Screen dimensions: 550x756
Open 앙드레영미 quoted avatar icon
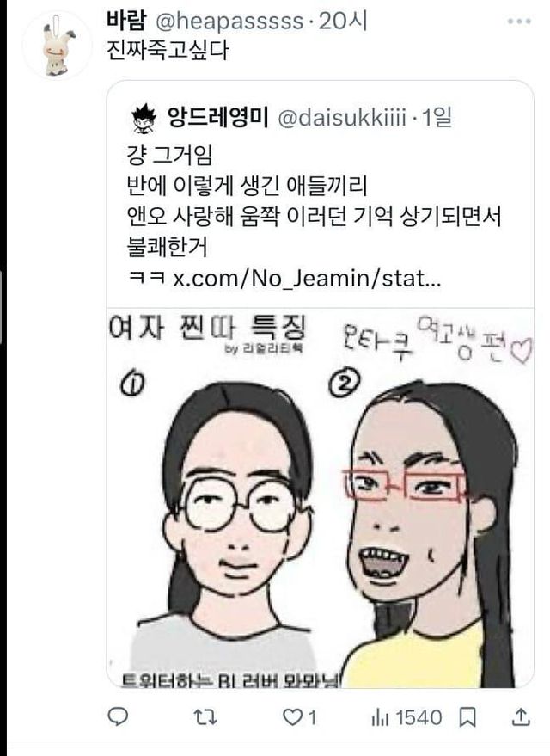point(144,118)
